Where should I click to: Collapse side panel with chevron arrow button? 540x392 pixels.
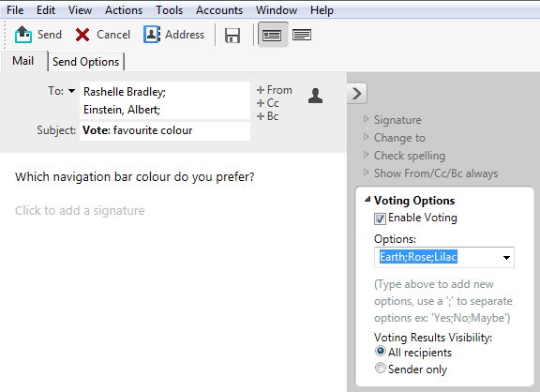(357, 94)
